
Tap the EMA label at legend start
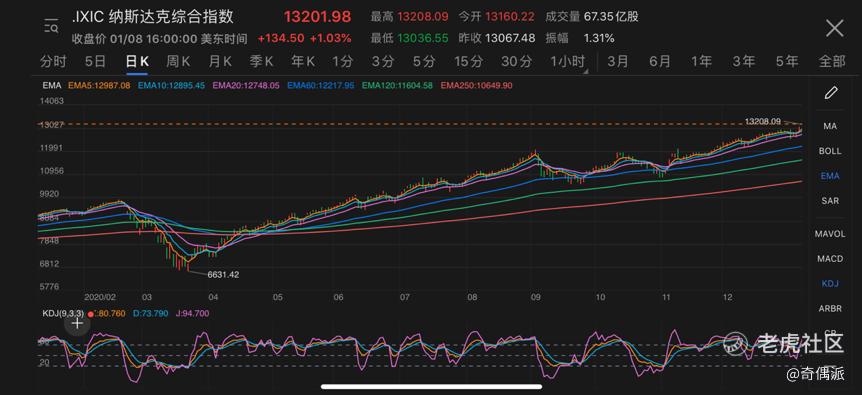pyautogui.click(x=52, y=86)
